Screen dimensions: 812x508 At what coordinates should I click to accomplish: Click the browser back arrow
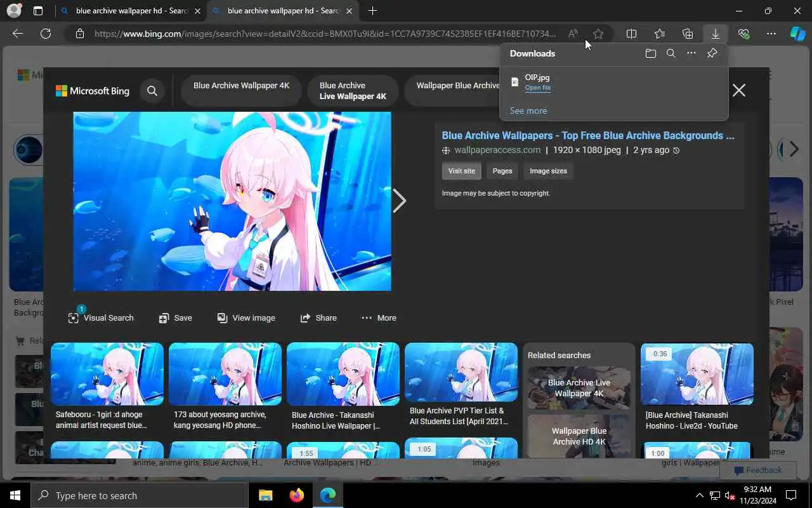tap(18, 34)
